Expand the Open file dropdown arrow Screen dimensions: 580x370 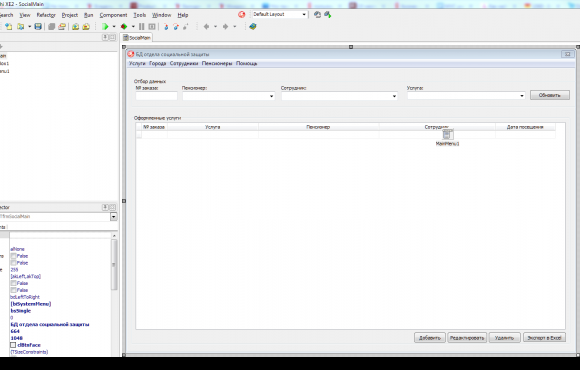click(x=30, y=27)
